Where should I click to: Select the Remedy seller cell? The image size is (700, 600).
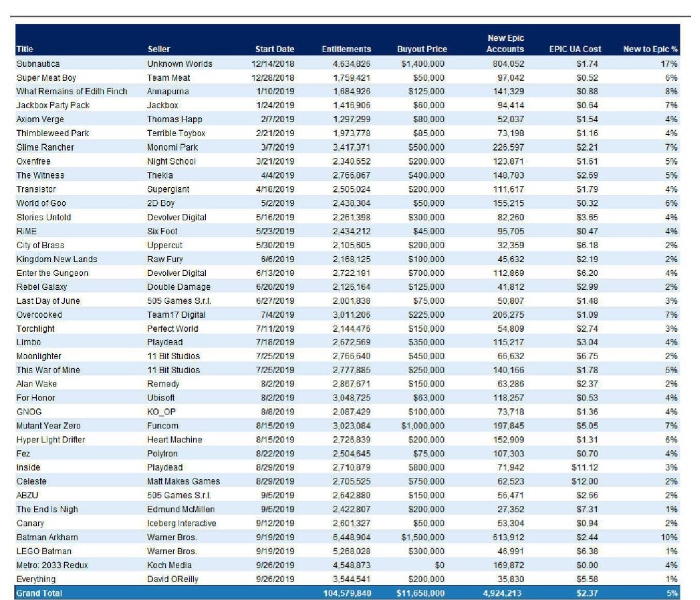pos(163,384)
